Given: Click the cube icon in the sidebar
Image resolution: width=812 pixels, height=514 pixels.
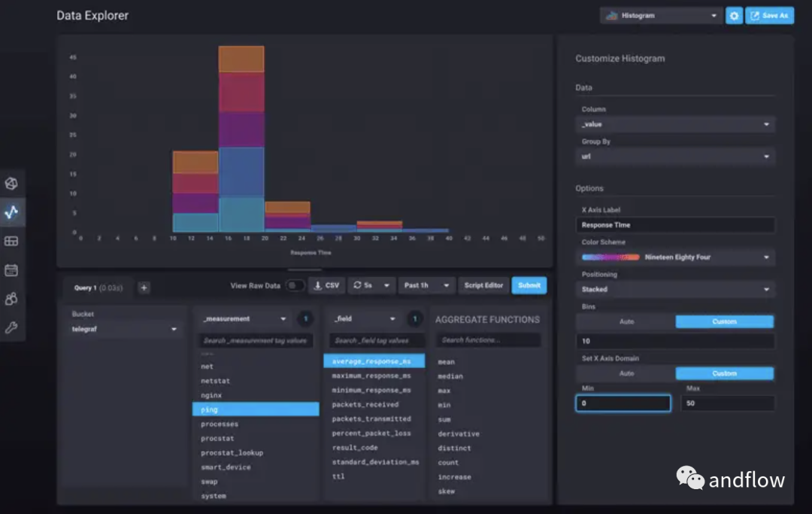Looking at the screenshot, I should click(11, 184).
